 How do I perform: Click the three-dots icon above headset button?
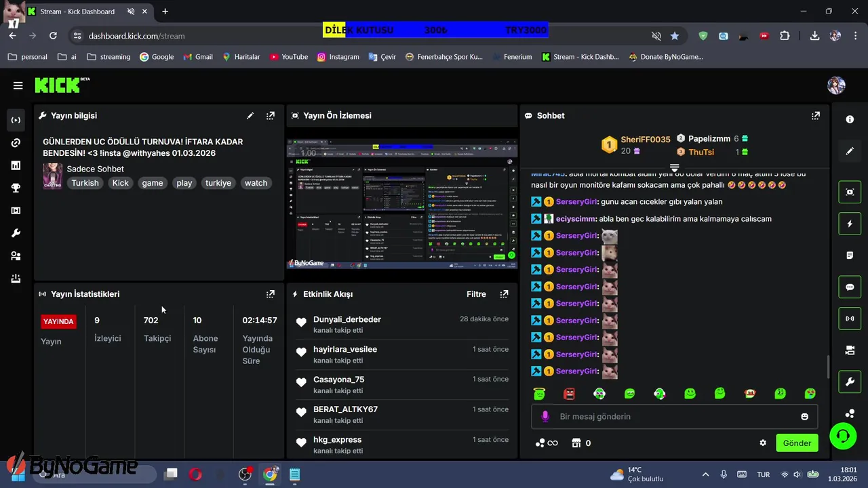pos(850,413)
